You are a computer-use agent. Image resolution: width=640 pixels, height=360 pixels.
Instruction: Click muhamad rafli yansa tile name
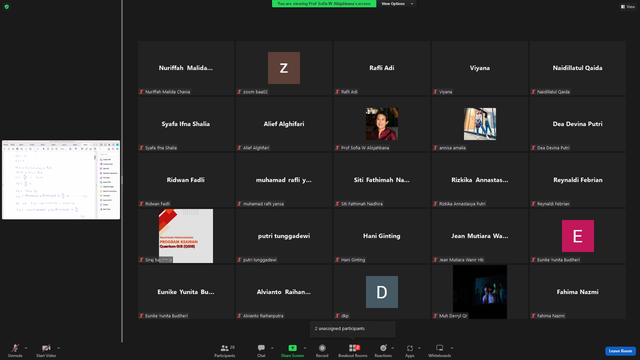[x=284, y=180]
